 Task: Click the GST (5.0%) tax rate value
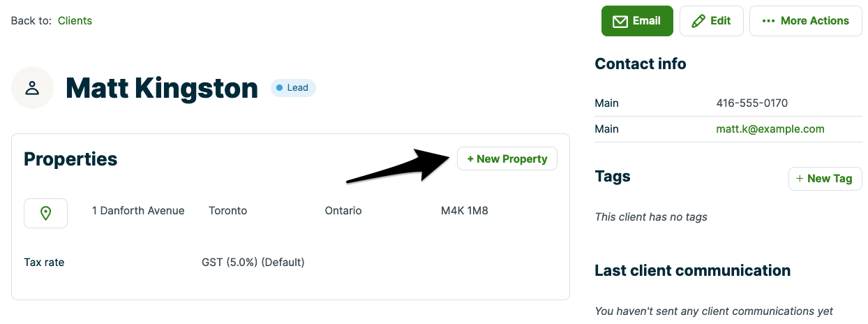click(x=253, y=263)
